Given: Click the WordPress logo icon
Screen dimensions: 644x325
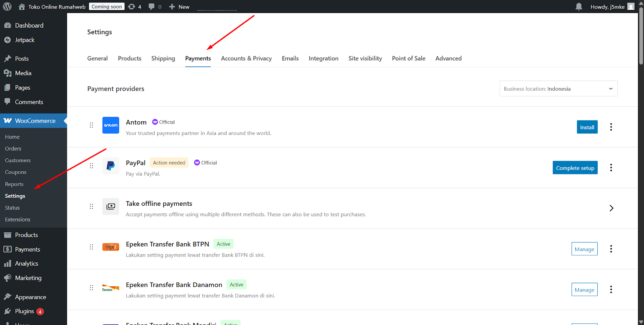Looking at the screenshot, I should (x=7, y=6).
